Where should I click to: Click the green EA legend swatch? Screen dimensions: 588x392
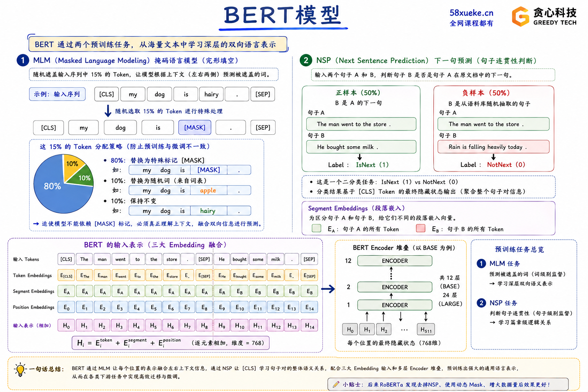point(317,229)
